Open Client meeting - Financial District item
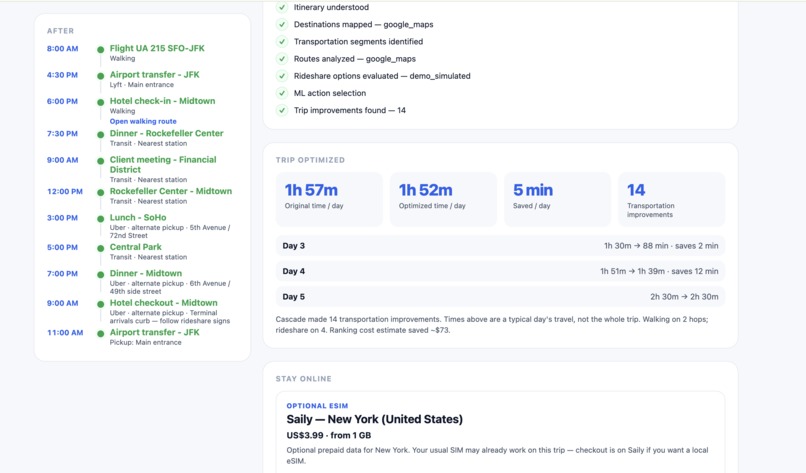Viewport: 806px width, 473px height. coord(163,169)
